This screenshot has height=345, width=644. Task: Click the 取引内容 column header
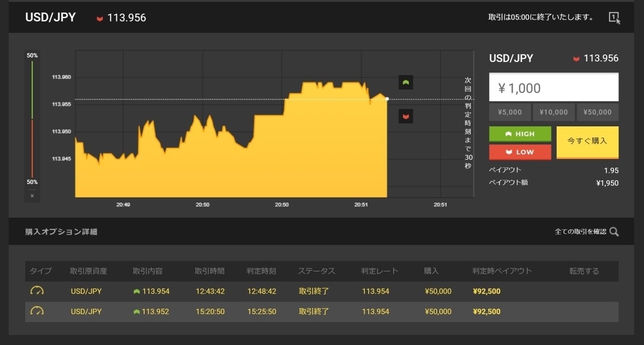point(147,271)
